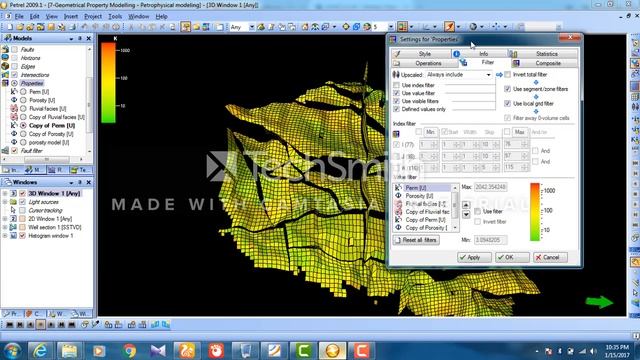640x360 pixels.
Task: Enable the value filter Use filter checkbox
Action: click(x=478, y=211)
